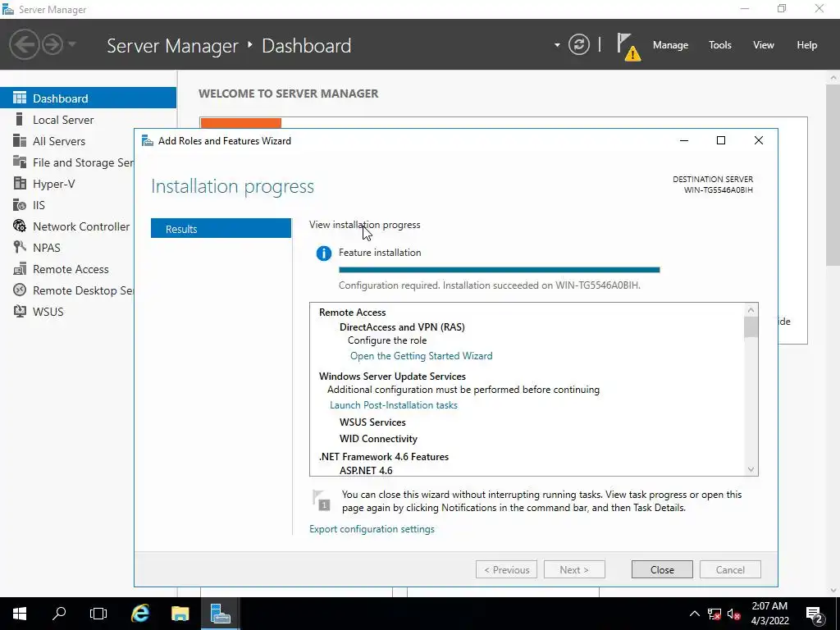Show hidden tray icons chevron

pyautogui.click(x=694, y=614)
